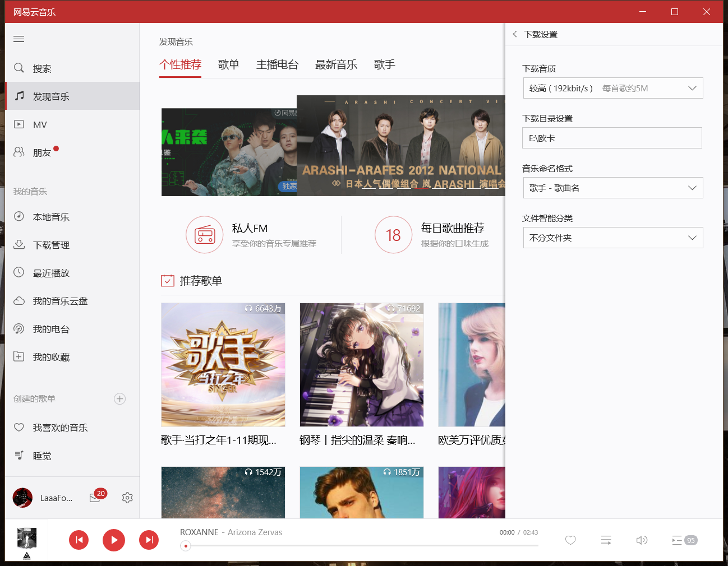
Task: Launch 私人FM radio icon
Action: coord(205,235)
